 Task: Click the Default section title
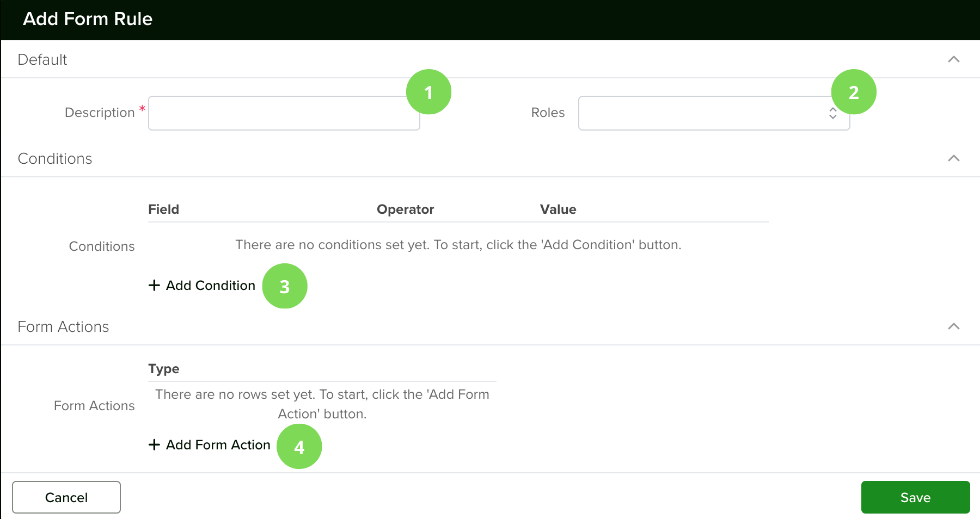pyautogui.click(x=42, y=59)
